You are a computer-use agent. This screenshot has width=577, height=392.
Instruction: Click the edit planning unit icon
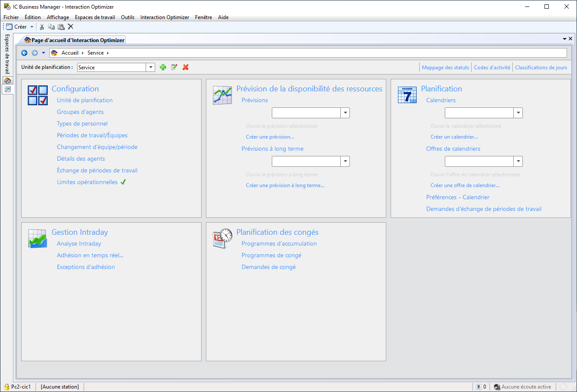(x=174, y=67)
